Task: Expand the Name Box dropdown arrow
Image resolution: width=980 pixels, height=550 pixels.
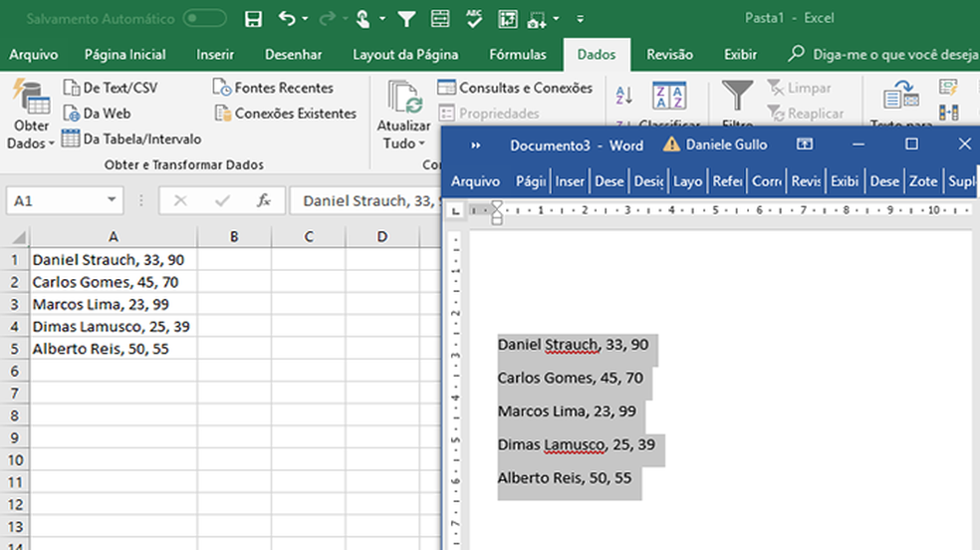Action: [x=112, y=200]
